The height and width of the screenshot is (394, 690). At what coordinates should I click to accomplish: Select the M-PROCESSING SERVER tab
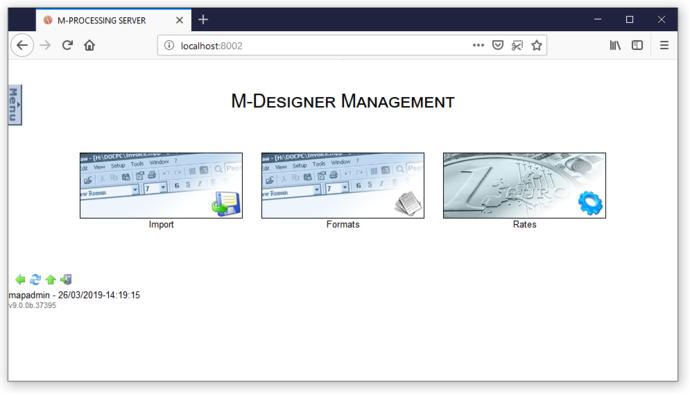(114, 20)
